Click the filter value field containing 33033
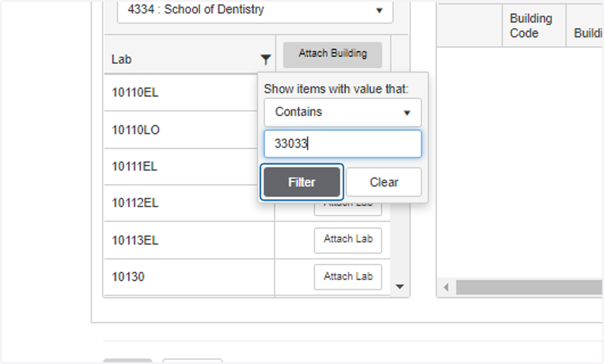604x364 pixels. [343, 144]
